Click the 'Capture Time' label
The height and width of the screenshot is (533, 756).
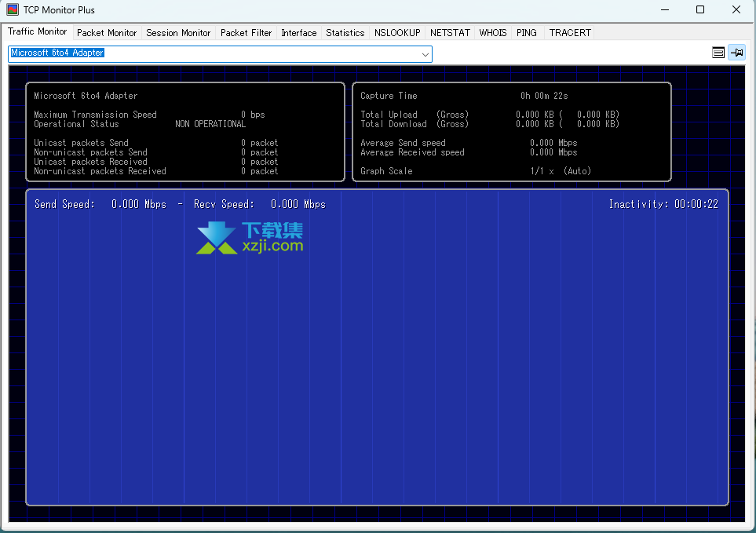click(389, 96)
